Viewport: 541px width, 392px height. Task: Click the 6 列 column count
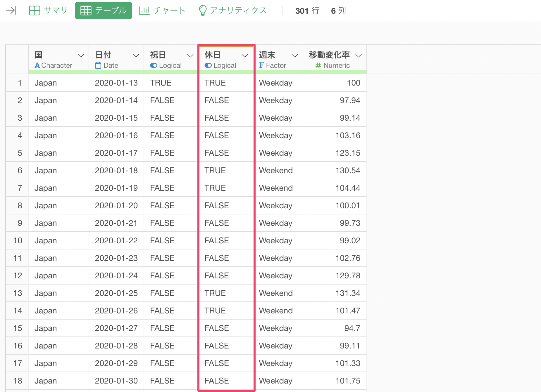(339, 11)
